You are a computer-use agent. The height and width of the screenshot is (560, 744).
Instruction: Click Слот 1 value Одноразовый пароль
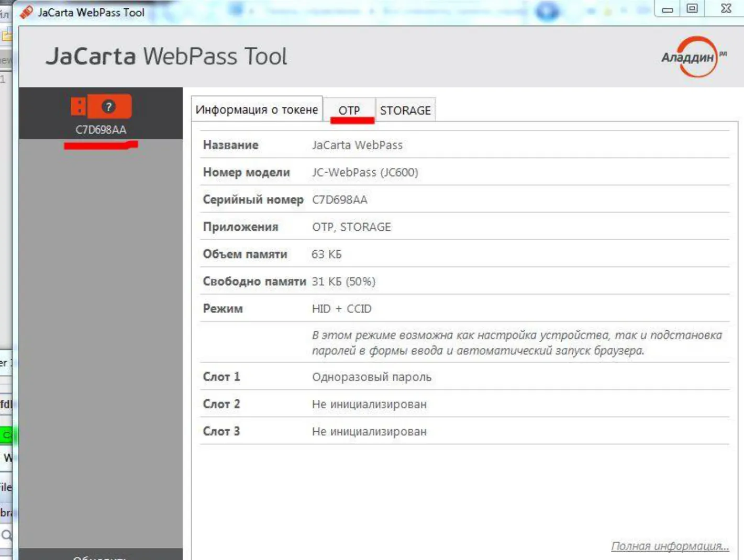tap(372, 377)
